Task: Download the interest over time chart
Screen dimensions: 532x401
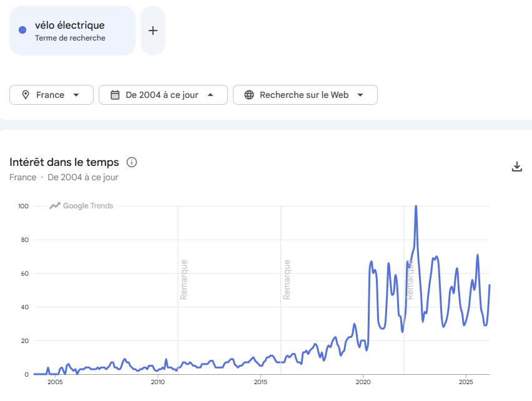Action: coord(516,167)
